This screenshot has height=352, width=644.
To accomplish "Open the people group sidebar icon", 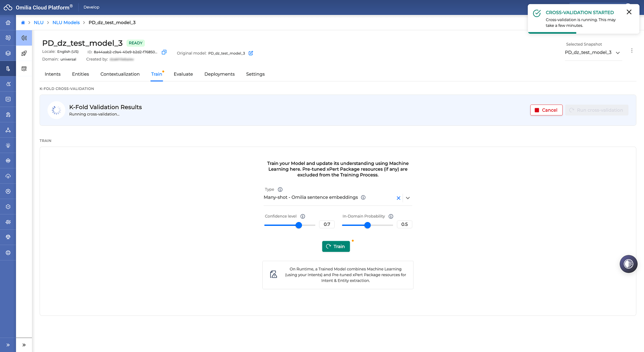I will 8,161.
